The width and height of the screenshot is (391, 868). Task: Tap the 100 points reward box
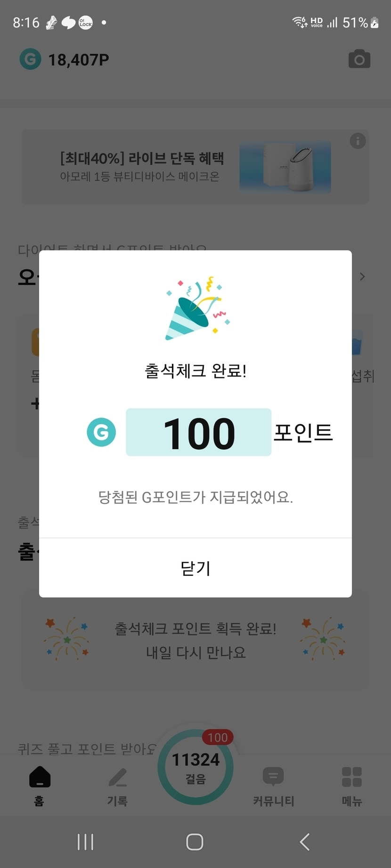[x=198, y=432]
